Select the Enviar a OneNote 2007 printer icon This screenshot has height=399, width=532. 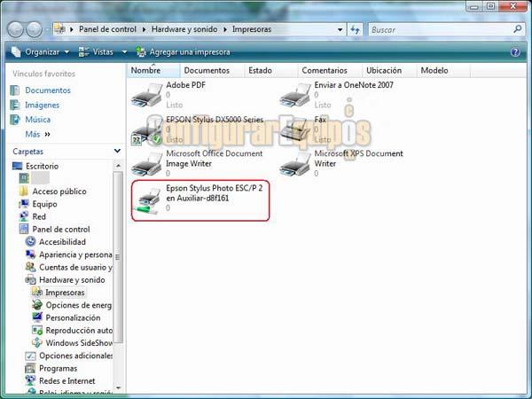coord(295,96)
